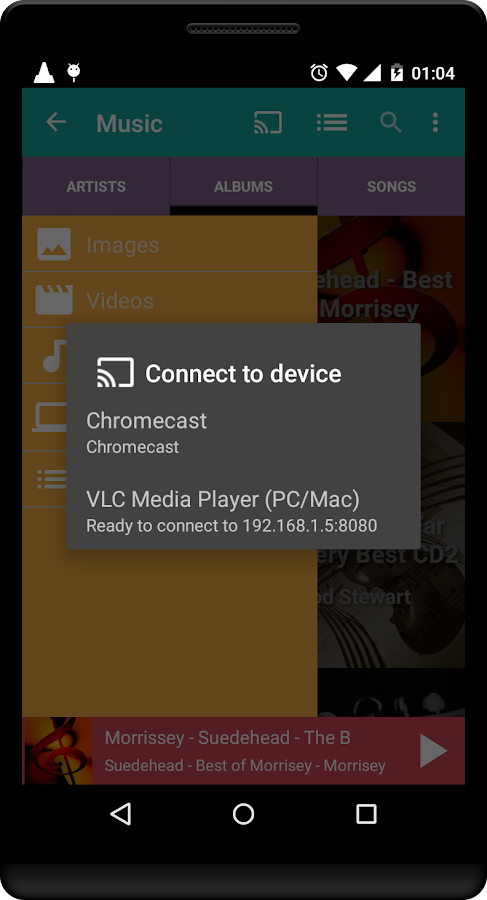Switch to the Albums tab

coord(244,187)
